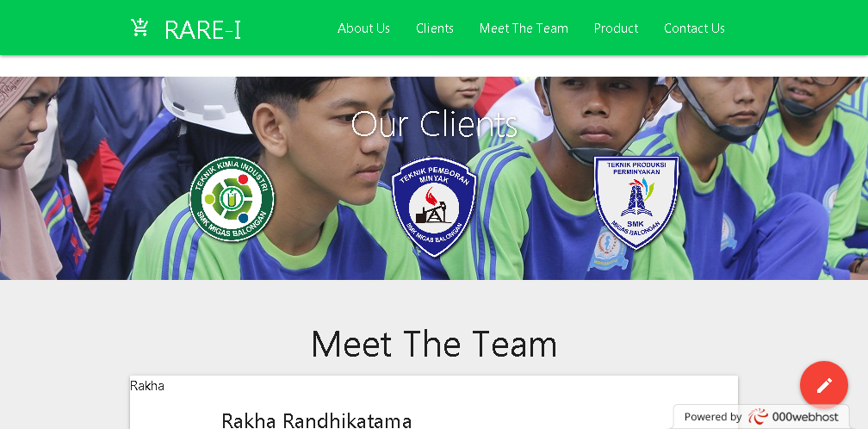Select the Rakha Randhikatama name
This screenshot has height=429, width=868.
pyautogui.click(x=317, y=420)
